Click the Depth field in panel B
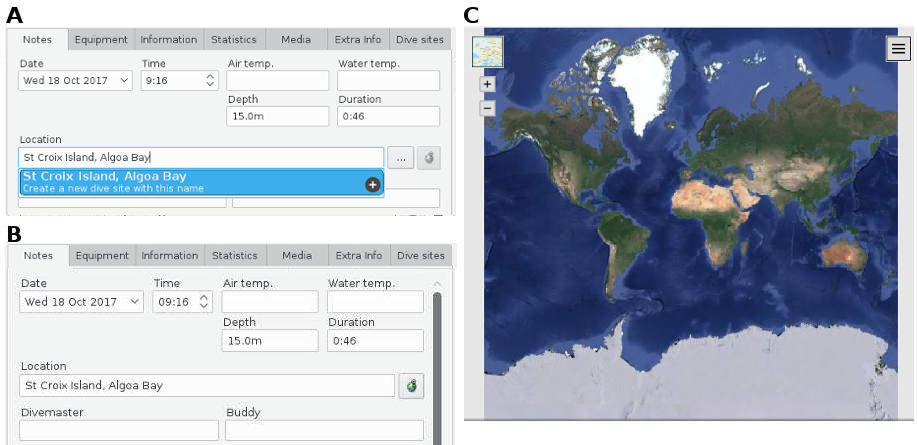Image resolution: width=917 pixels, height=445 pixels. pyautogui.click(x=270, y=340)
